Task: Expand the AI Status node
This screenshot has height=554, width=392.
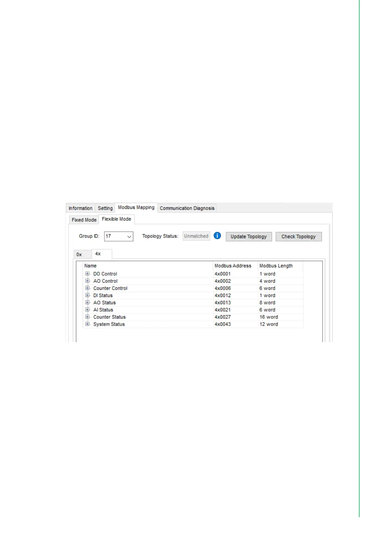Action: (x=88, y=310)
